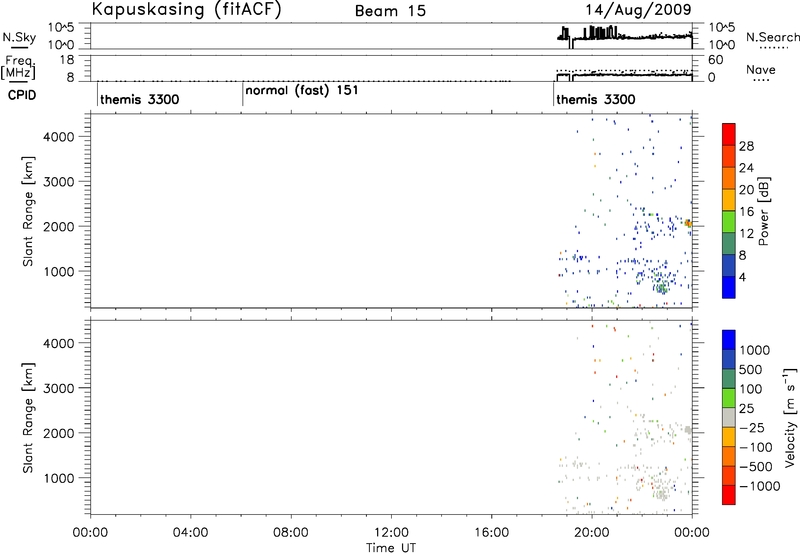Click the normal (fast) 151 CPID entry
800x554 pixels.
click(302, 91)
